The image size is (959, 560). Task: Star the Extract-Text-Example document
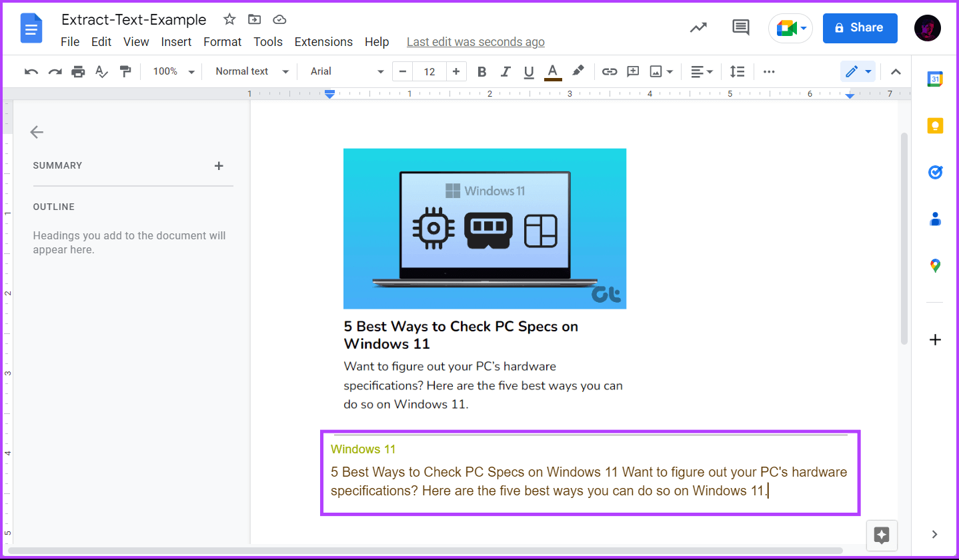pos(229,19)
